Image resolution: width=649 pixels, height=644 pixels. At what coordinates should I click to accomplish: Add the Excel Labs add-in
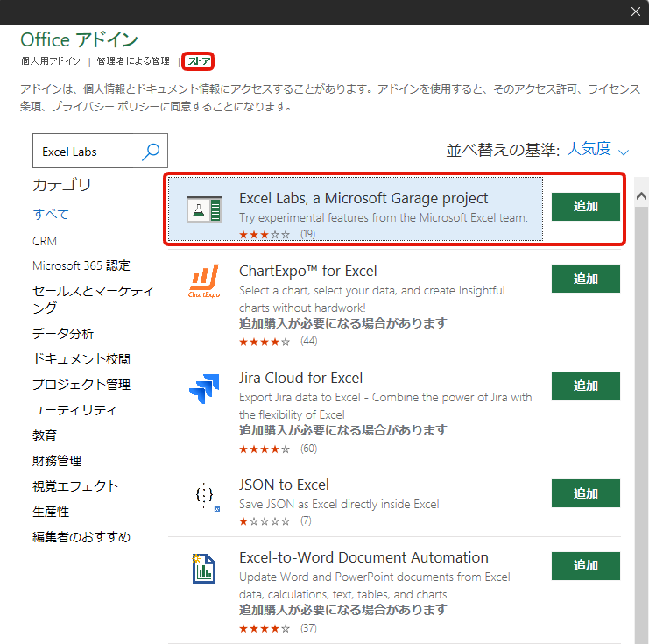click(x=586, y=206)
